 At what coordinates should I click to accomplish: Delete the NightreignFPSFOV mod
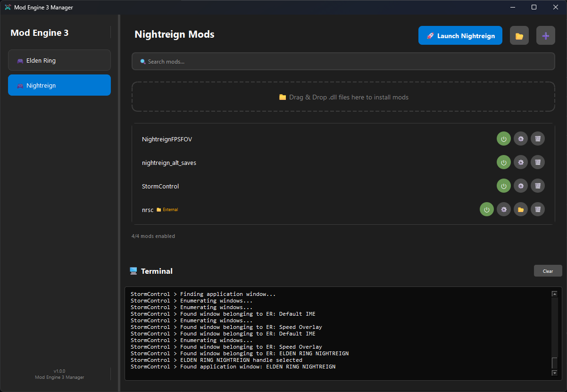click(x=538, y=139)
